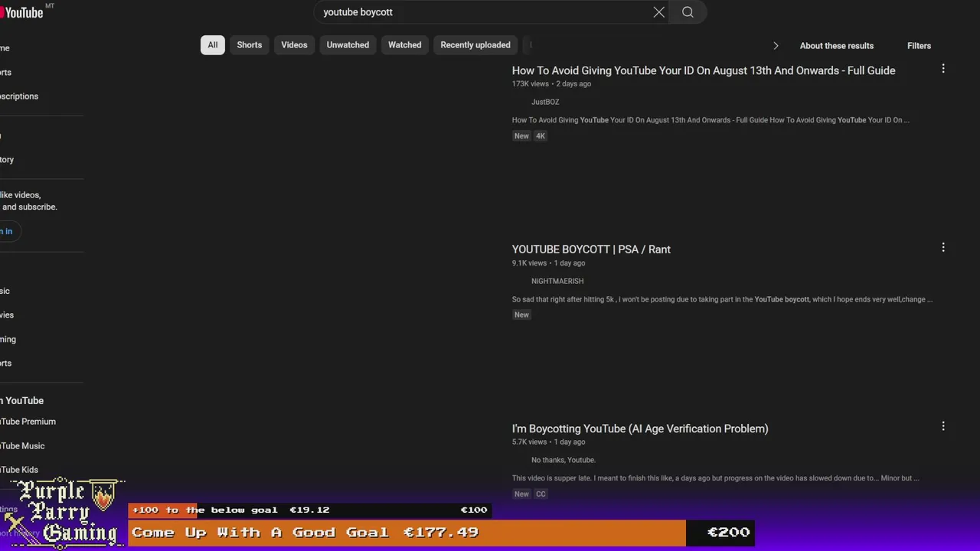Visit the JustBOZ channel
The height and width of the screenshot is (551, 980).
tap(545, 102)
